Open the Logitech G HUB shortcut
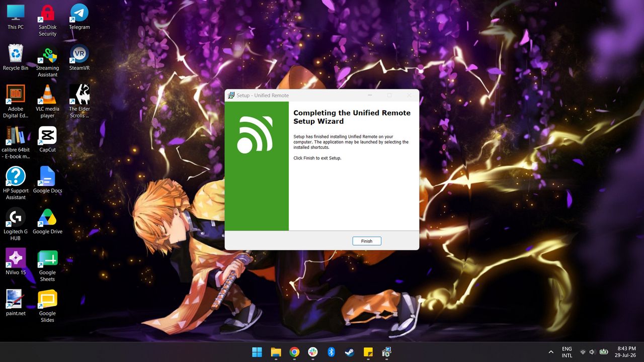Screen dimensions: 644x362 point(16,224)
